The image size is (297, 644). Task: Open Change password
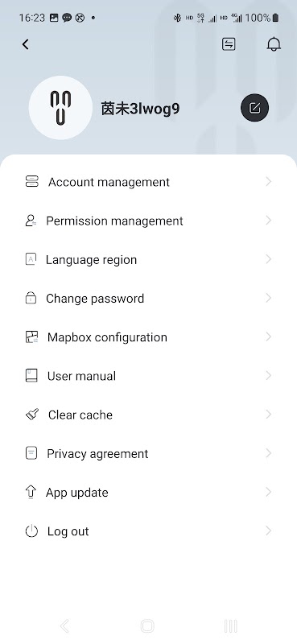(148, 298)
